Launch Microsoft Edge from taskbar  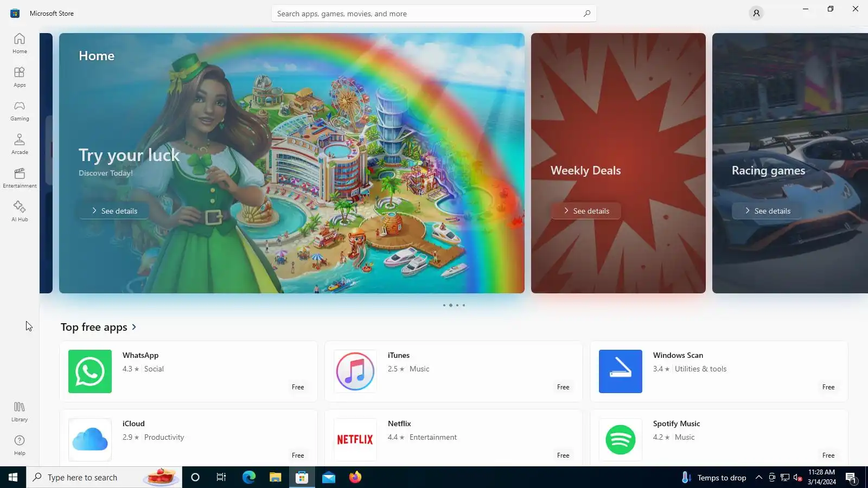[248, 477]
